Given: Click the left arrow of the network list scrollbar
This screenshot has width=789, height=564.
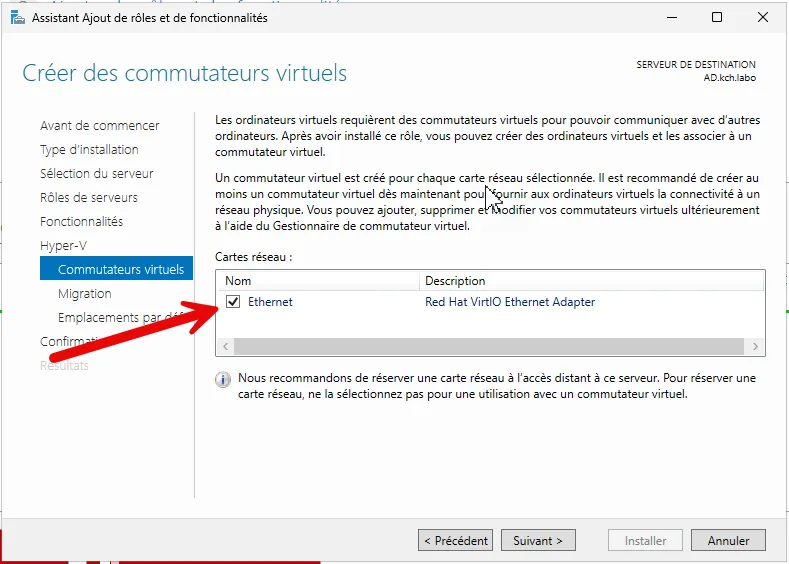Looking at the screenshot, I should tap(224, 346).
